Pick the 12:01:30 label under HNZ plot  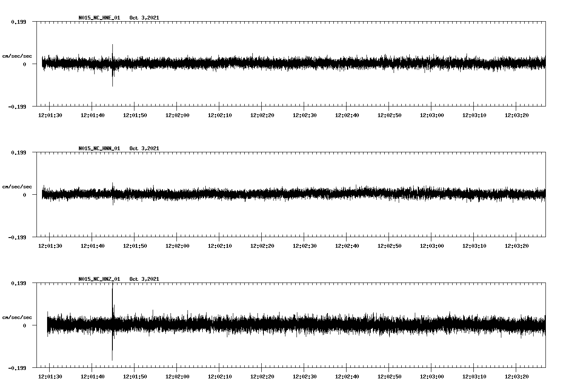pyautogui.click(x=50, y=377)
